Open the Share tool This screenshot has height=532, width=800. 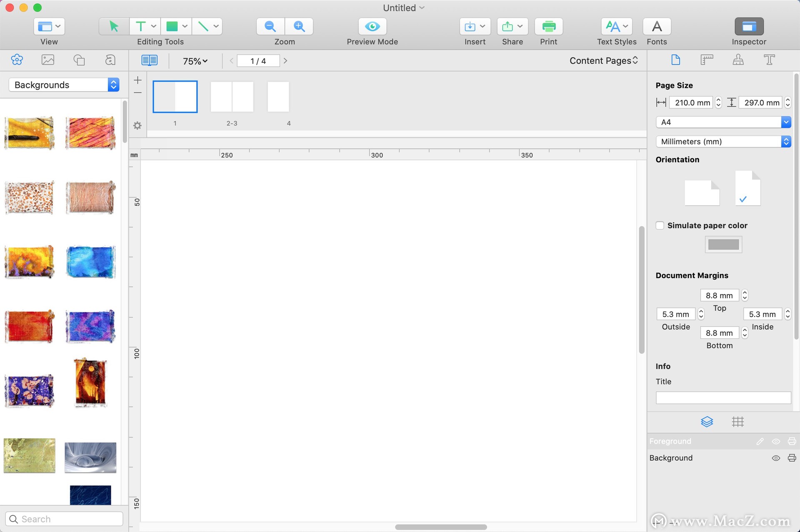click(512, 26)
